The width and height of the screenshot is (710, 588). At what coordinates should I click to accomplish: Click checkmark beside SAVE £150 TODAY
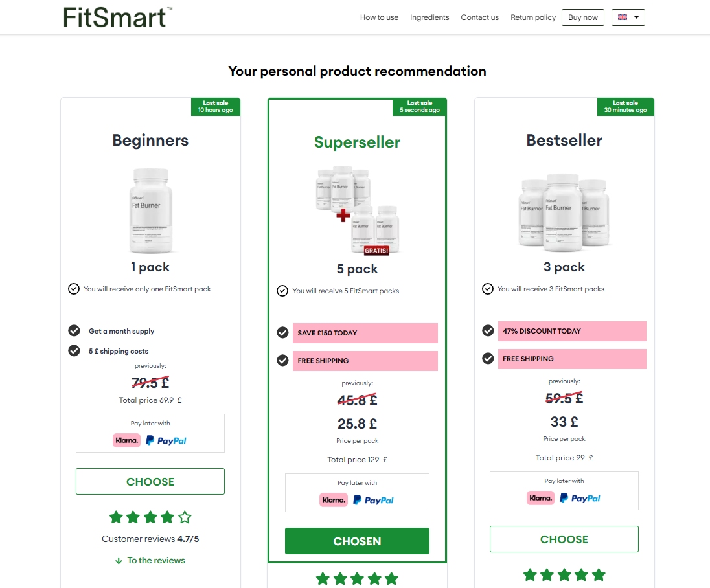click(282, 332)
